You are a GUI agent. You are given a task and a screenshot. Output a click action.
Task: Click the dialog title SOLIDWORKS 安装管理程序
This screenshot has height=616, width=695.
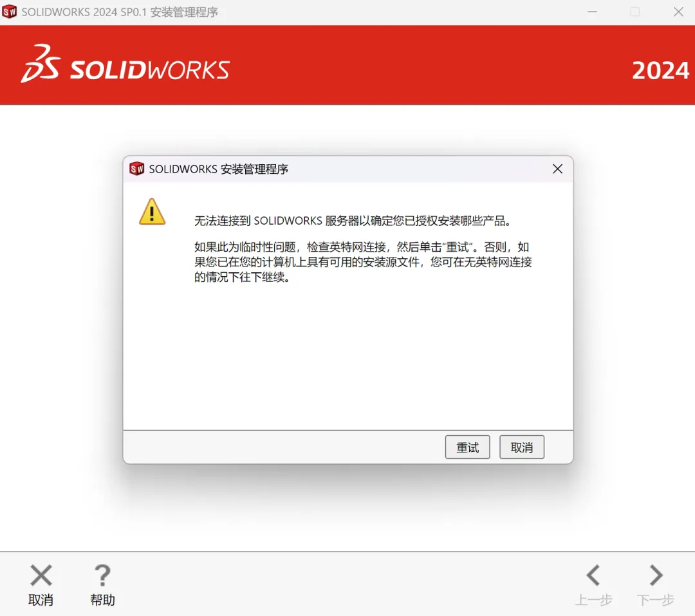click(219, 169)
